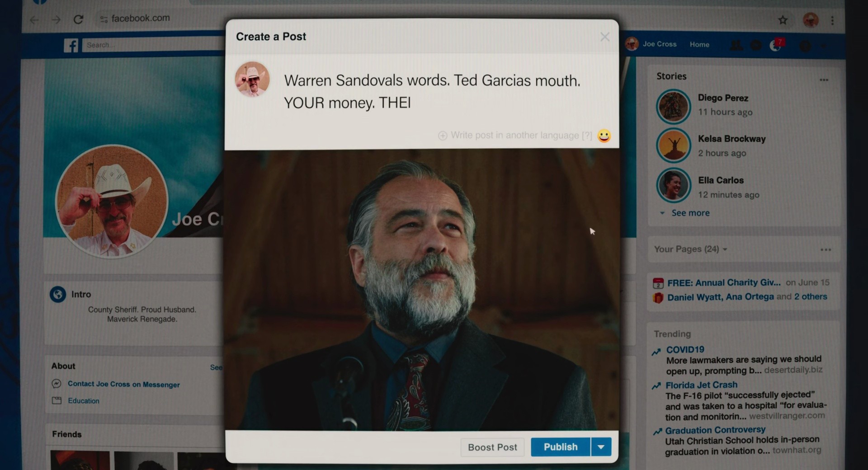Open the Graduation Controversy trending topic
Viewport: 868px width, 470px height.
(715, 430)
